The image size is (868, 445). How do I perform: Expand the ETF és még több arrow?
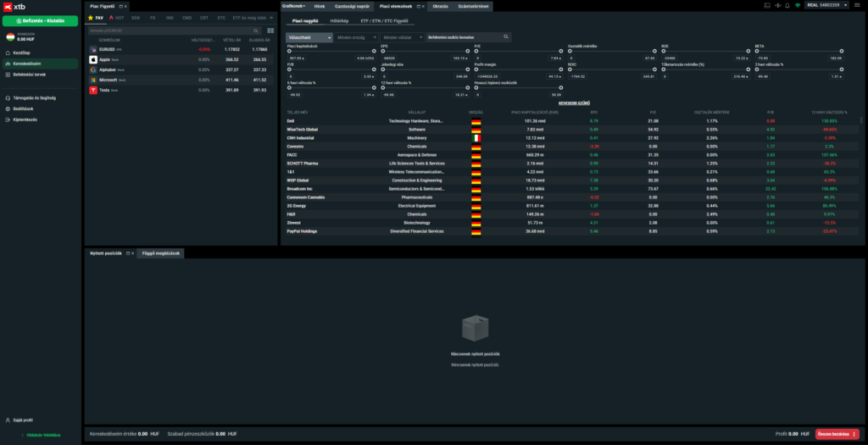coord(271,18)
